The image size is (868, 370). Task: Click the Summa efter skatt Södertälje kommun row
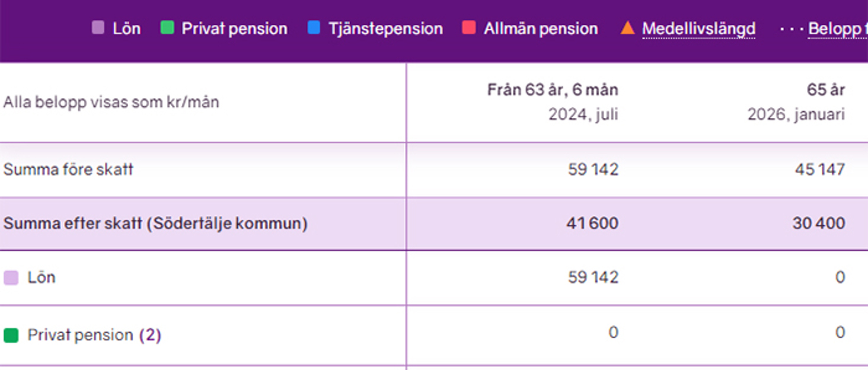click(x=155, y=224)
